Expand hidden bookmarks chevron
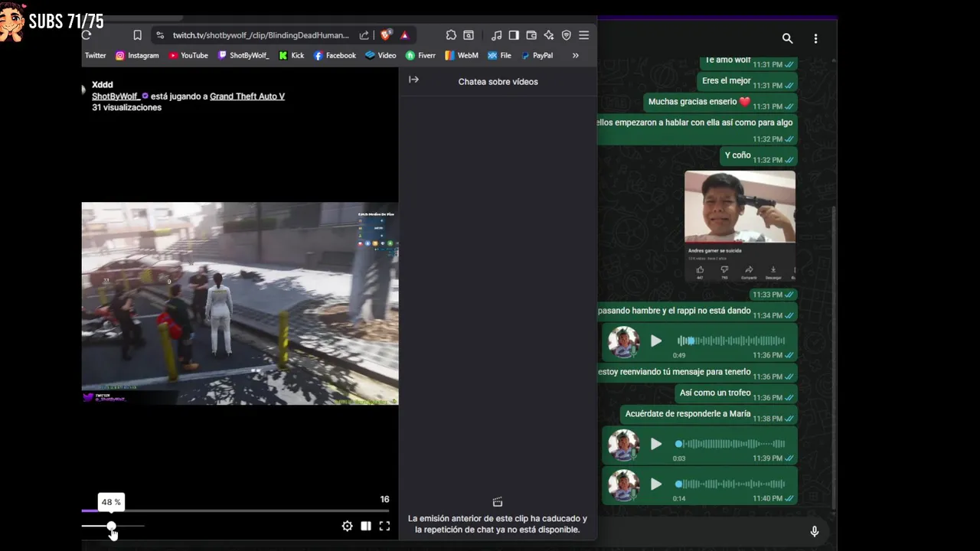This screenshot has height=551, width=980. click(576, 55)
